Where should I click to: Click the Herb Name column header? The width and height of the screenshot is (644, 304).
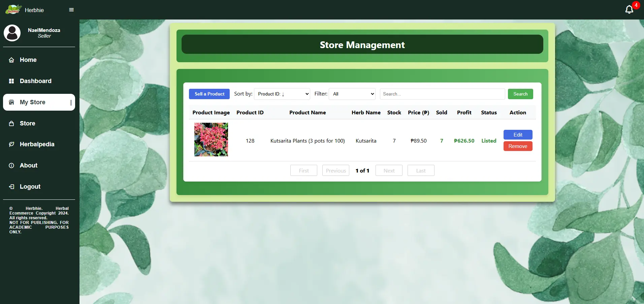(366, 113)
